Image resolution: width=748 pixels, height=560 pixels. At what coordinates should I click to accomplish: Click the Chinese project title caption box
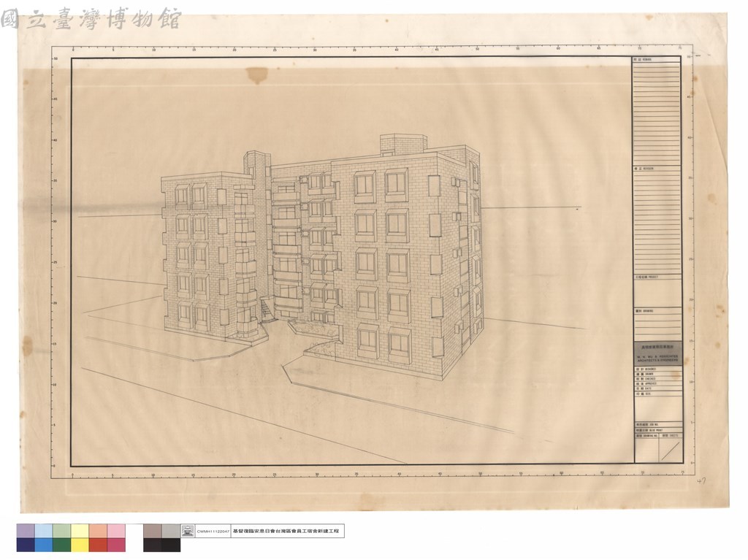pyautogui.click(x=288, y=531)
